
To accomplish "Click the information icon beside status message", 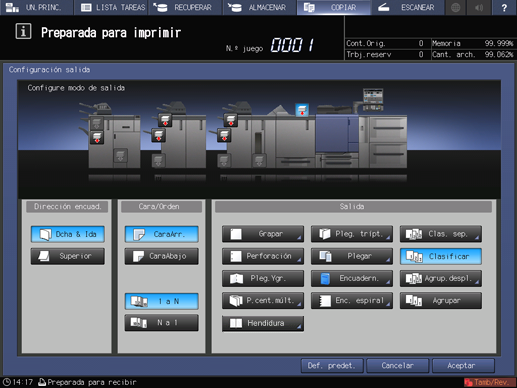I will pyautogui.click(x=23, y=32).
